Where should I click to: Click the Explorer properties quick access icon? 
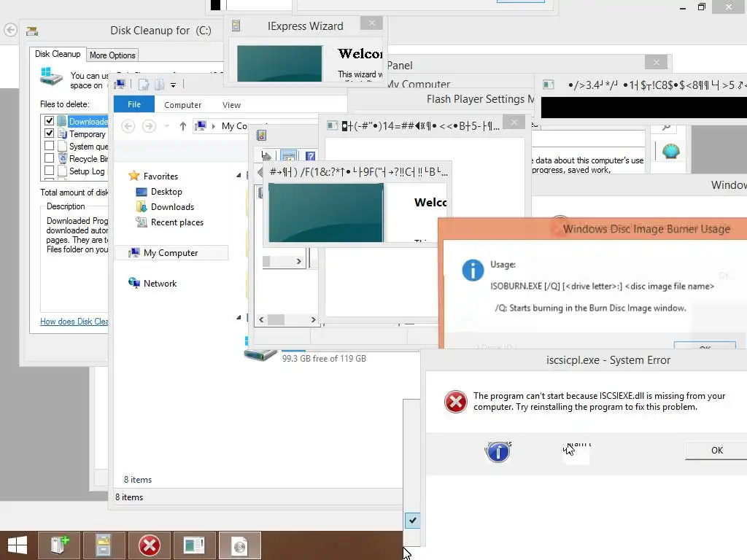[144, 85]
